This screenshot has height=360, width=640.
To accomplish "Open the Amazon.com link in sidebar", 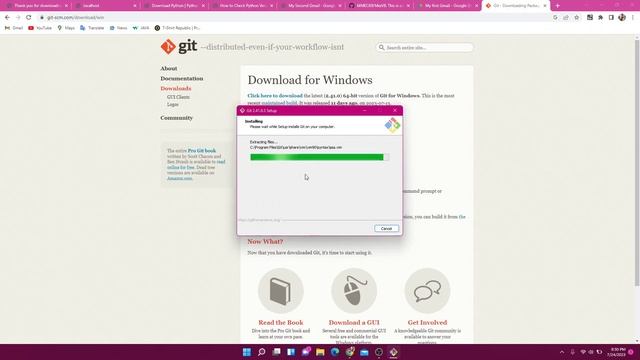I will pos(180,178).
